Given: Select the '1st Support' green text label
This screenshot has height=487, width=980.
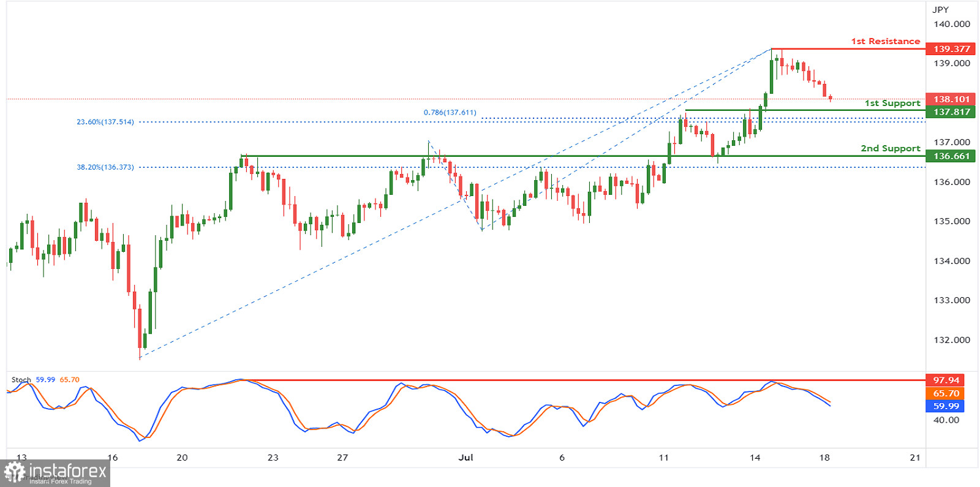Looking at the screenshot, I should click(892, 104).
